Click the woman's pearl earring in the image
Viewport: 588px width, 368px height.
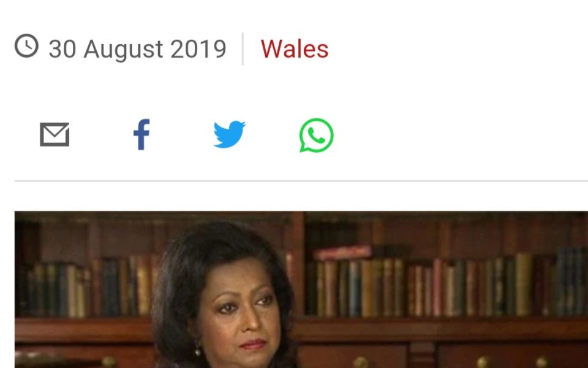tap(198, 352)
